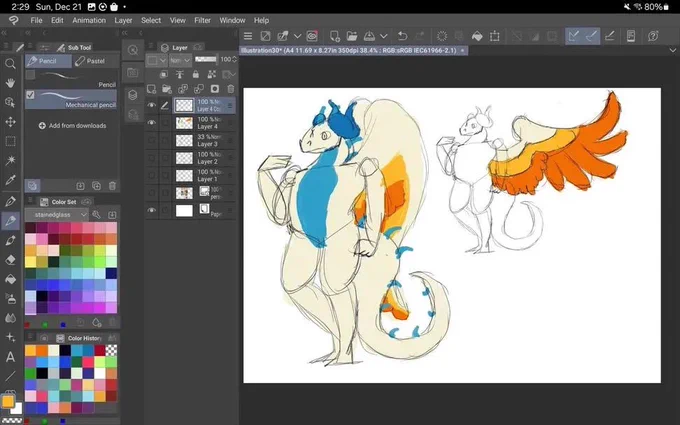Switch to the Pastel sub tool tab
680x425 pixels.
tap(95, 61)
